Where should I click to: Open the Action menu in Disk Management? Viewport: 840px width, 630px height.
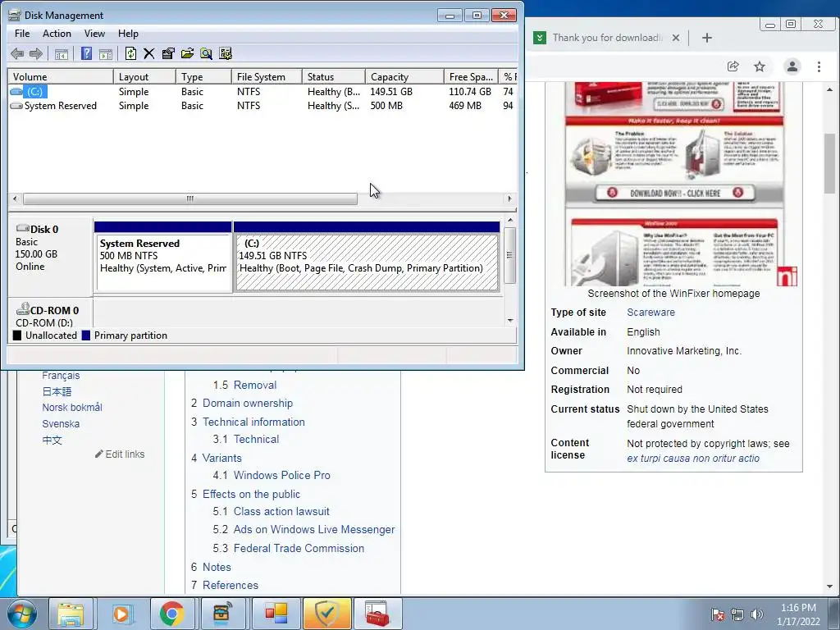[57, 33]
